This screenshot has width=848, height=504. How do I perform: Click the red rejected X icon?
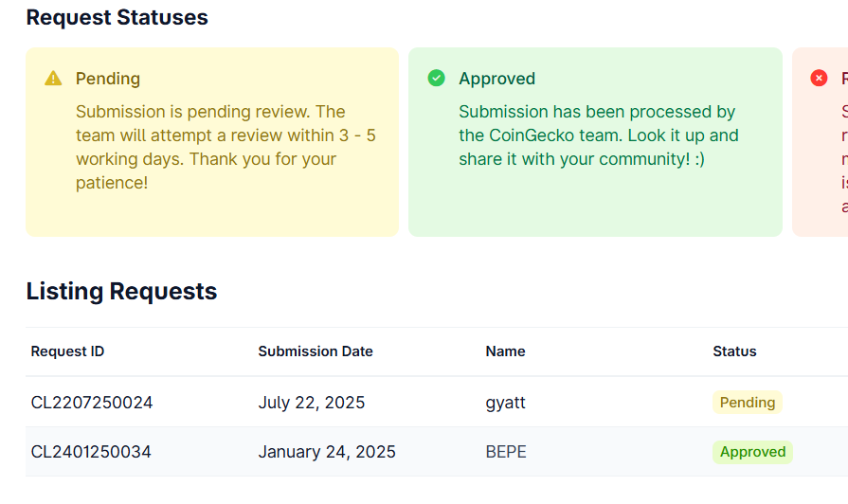(819, 78)
